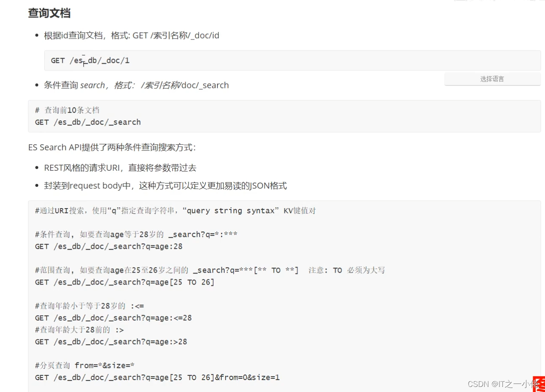The height and width of the screenshot is (392, 545).
Task: Click the italic search term in the bullet
Action: [x=93, y=85]
